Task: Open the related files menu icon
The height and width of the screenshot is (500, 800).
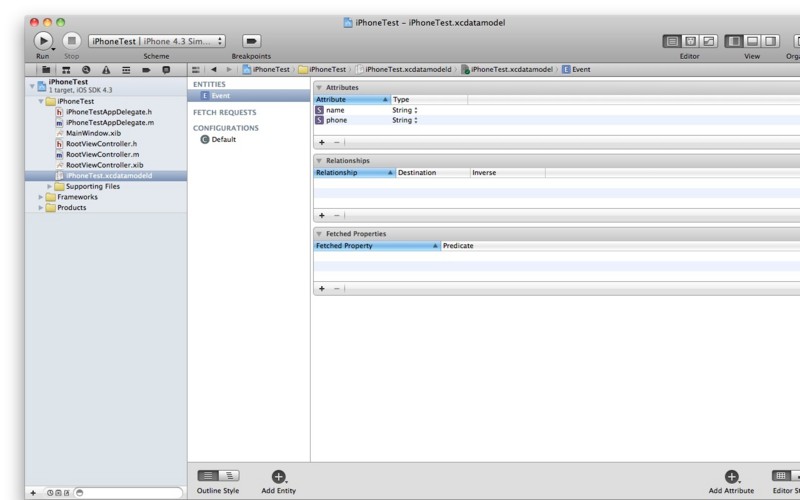Action: tap(195, 70)
